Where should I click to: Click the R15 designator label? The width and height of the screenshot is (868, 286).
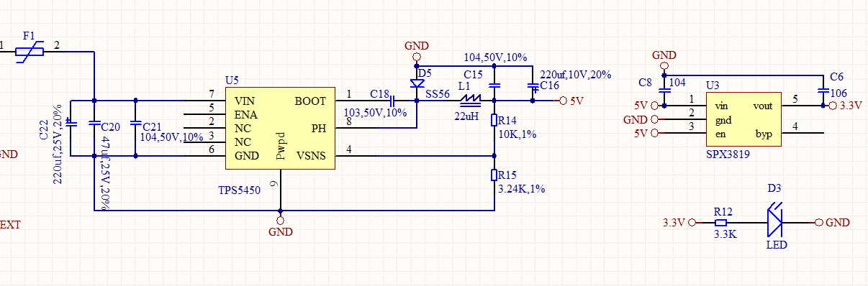(x=508, y=175)
